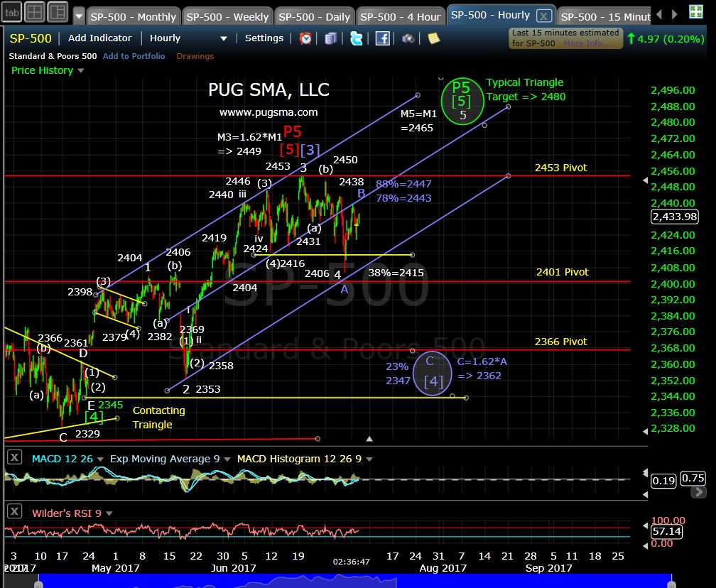Screen dimensions: 716x588
Task: Switch to SP-500 - 4 Hour tab
Action: point(401,17)
